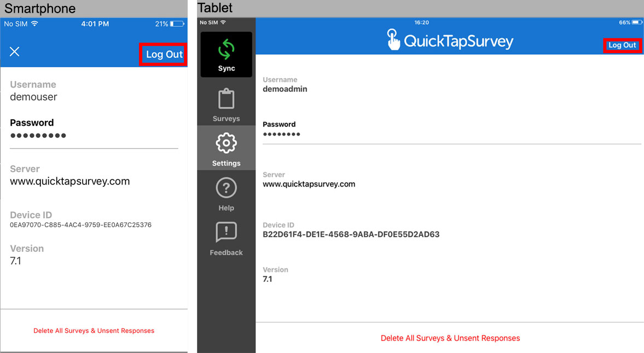This screenshot has height=353, width=644.
Task: Click smartphone password field dots
Action: 38,136
